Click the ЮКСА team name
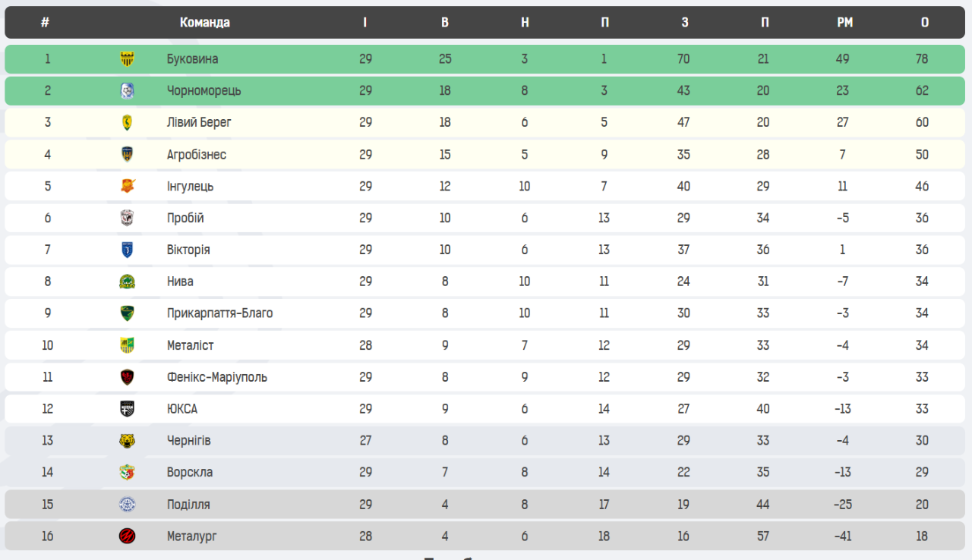The image size is (972, 560). 182,409
